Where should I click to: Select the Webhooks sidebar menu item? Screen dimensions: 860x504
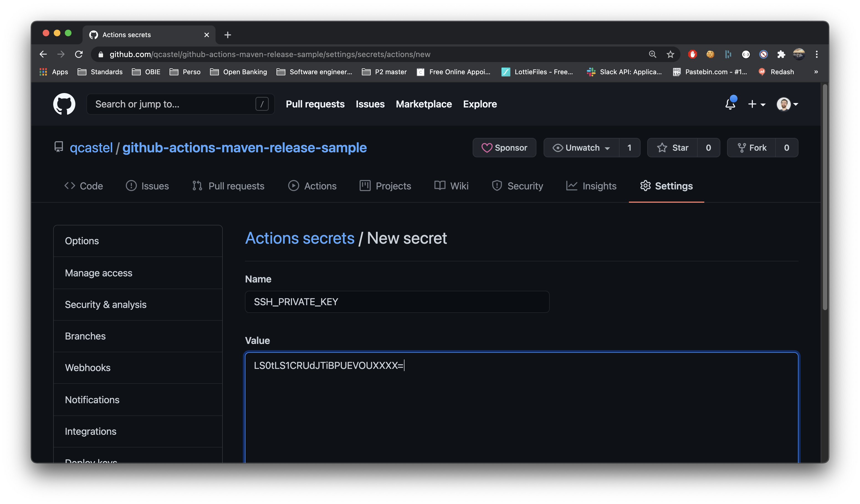[88, 367]
